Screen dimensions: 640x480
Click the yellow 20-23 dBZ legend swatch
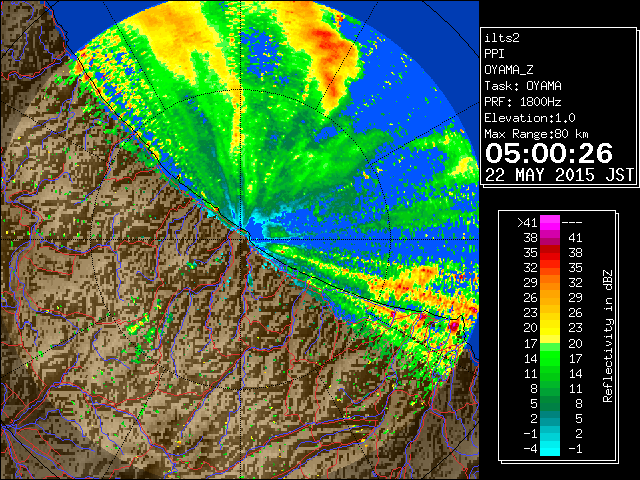(x=550, y=328)
